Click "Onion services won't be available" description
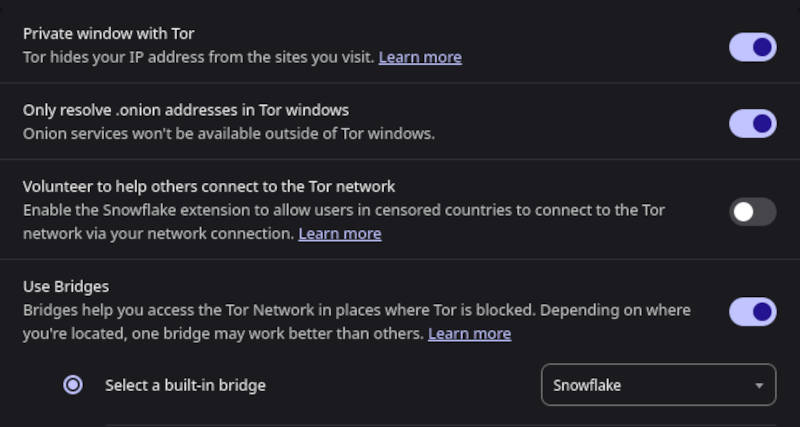800x427 pixels. point(228,133)
